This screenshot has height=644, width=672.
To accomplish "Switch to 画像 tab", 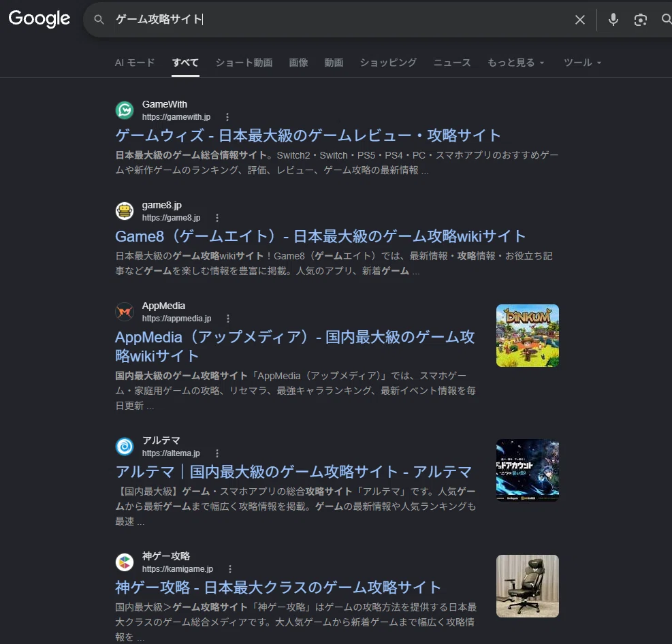I will click(298, 63).
